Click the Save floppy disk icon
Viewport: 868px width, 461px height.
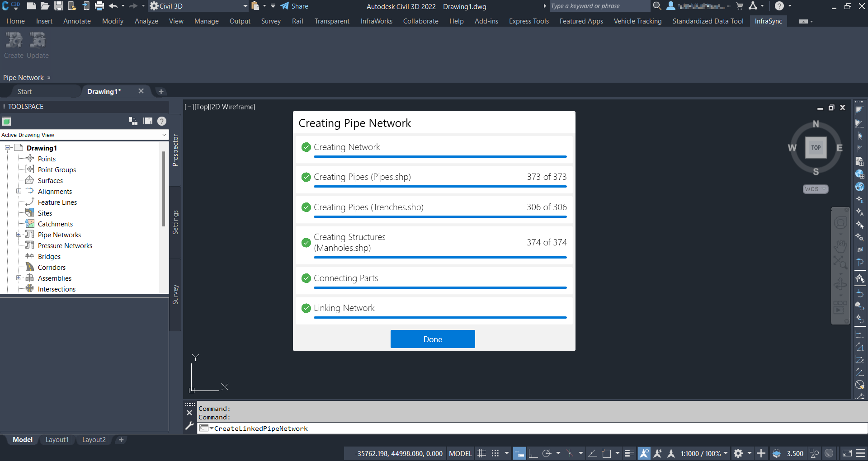[x=59, y=6]
